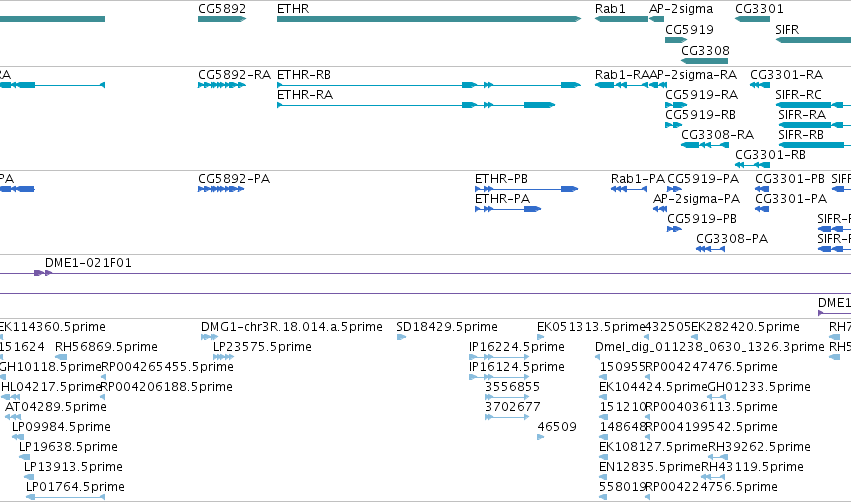
Task: Select EST RH43119.5prime
Action: pyautogui.click(x=752, y=467)
